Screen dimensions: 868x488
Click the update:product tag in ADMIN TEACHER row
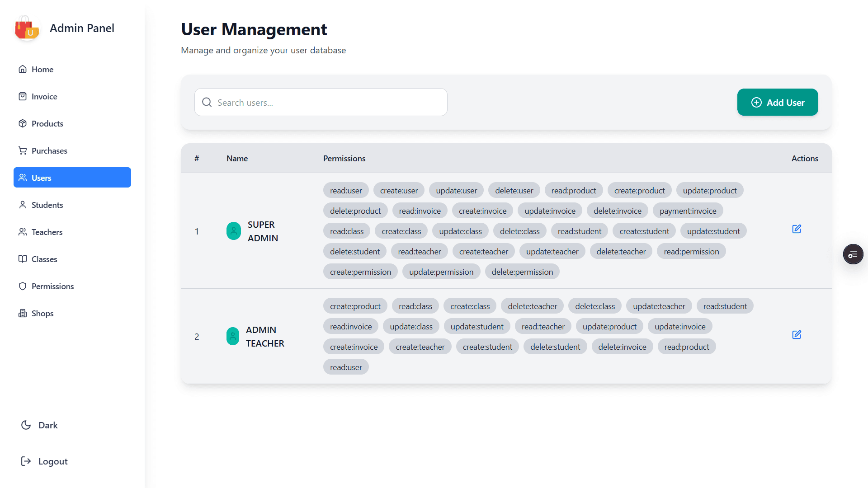pos(609,326)
